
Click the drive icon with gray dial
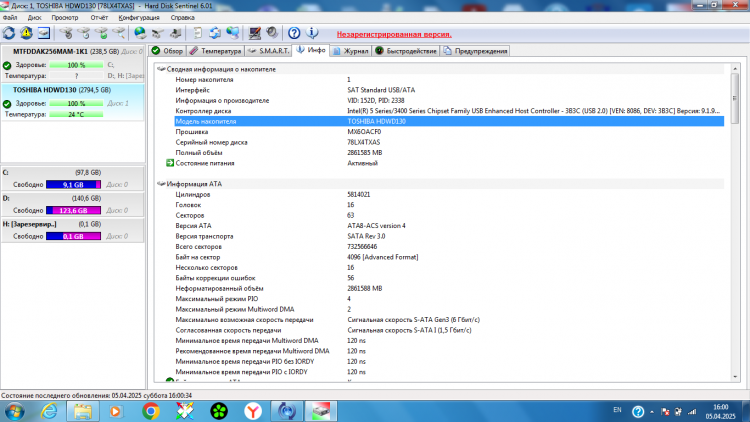66,33
